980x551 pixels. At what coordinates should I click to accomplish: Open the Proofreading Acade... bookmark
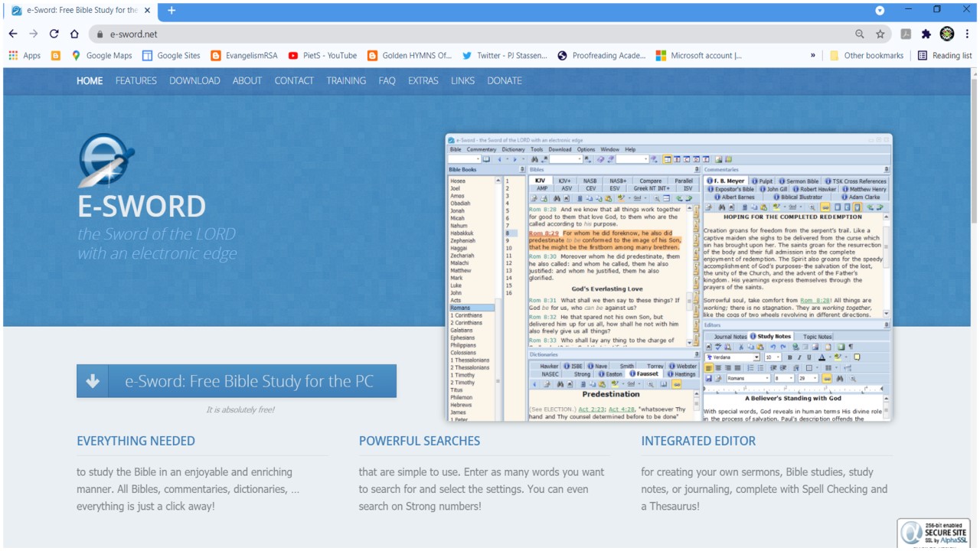pyautogui.click(x=602, y=55)
